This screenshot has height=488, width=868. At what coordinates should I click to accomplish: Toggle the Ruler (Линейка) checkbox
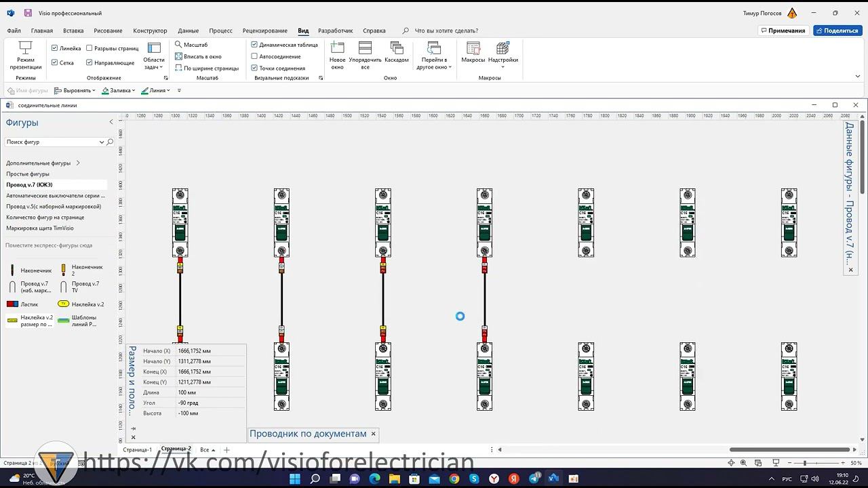point(55,48)
